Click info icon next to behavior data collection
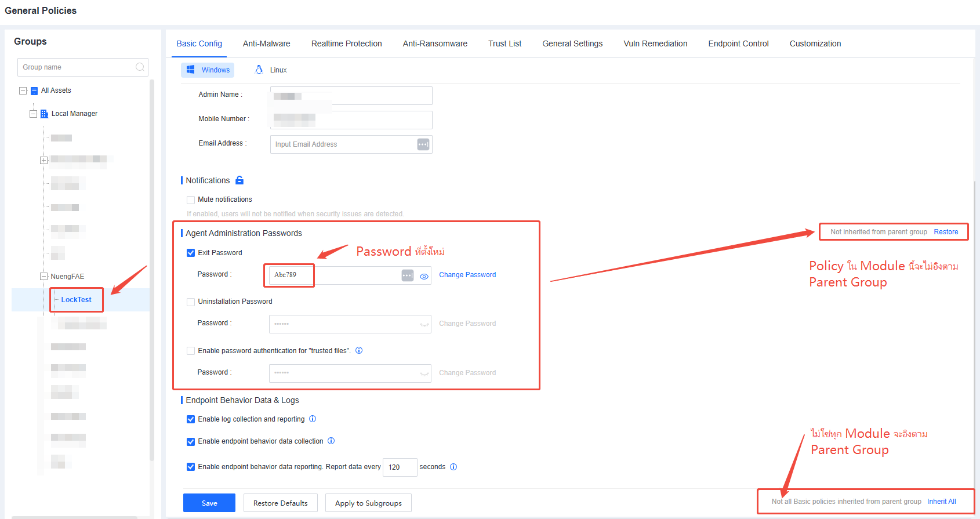This screenshot has width=980, height=519. 331,441
